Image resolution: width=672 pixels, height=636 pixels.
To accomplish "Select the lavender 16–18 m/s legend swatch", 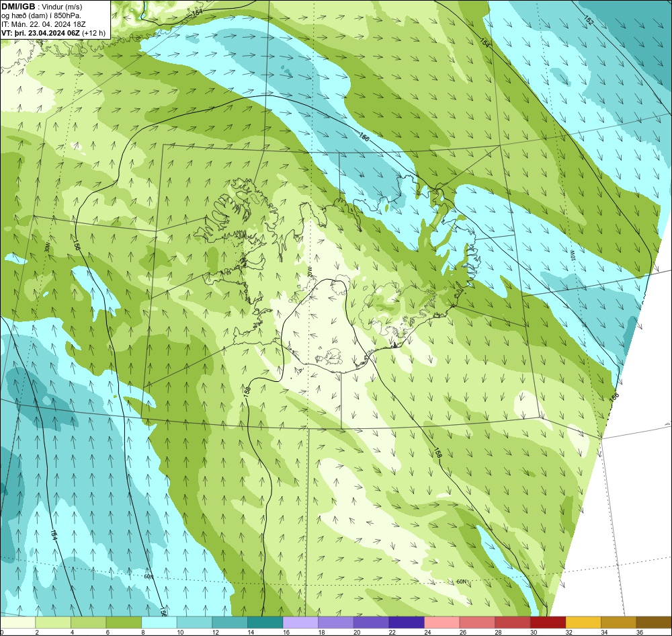I will 300,623.
